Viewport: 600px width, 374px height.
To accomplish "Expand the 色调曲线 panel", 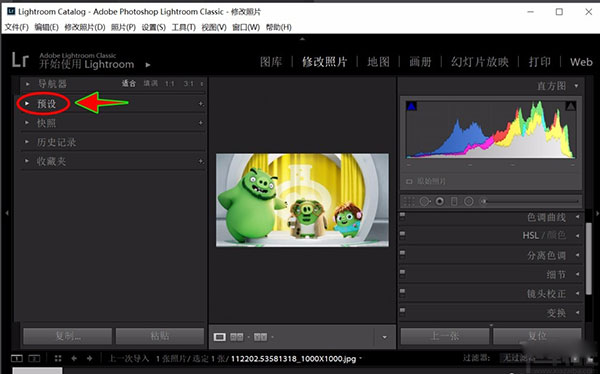I will (577, 217).
